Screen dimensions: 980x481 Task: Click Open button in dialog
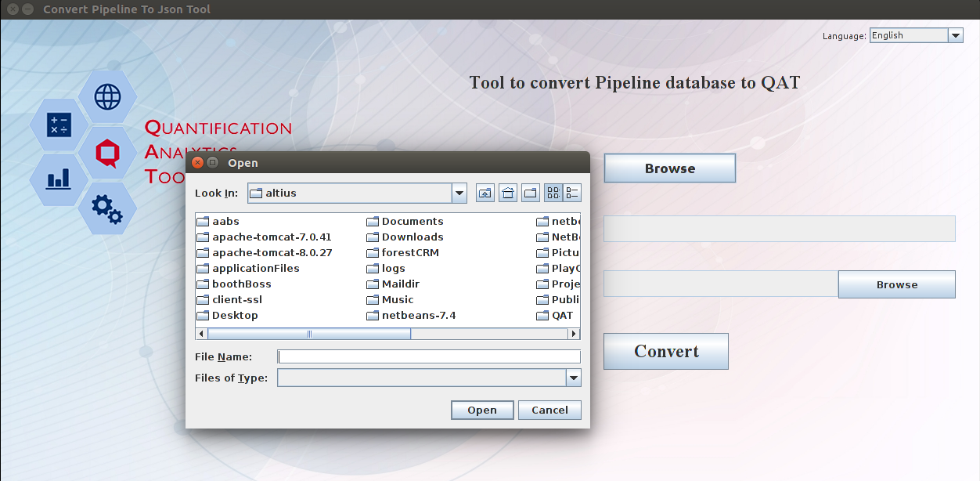tap(482, 410)
